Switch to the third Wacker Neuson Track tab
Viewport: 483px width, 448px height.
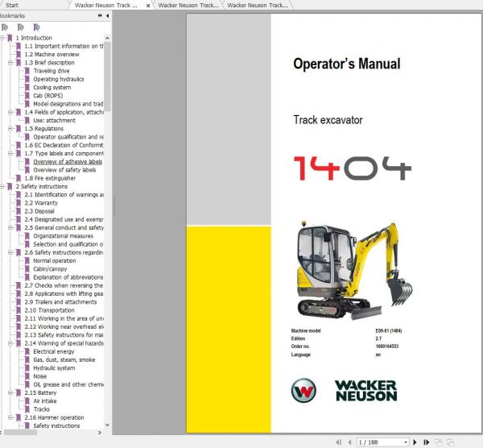click(x=258, y=6)
